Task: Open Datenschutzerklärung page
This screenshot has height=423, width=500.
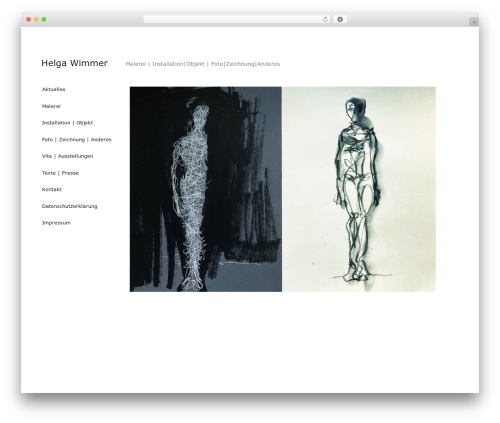Action: pyautogui.click(x=69, y=206)
